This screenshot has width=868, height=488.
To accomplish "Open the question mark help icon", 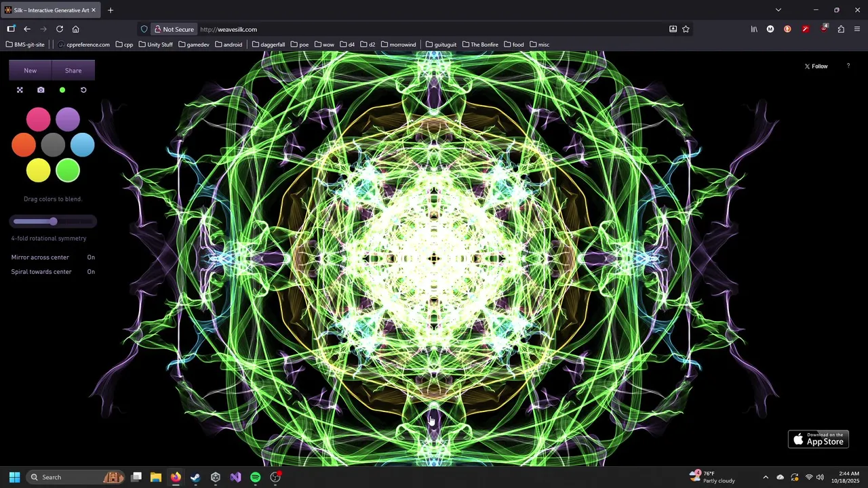I will coord(848,66).
